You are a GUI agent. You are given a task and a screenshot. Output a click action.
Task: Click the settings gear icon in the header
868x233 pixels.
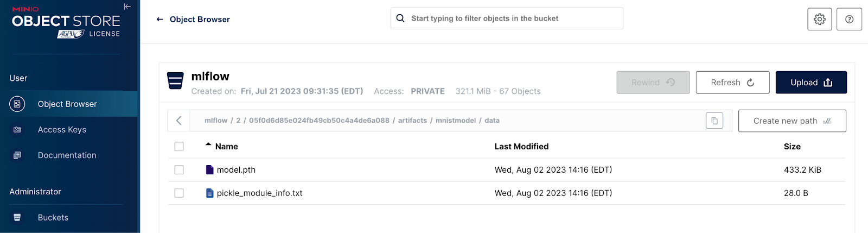(x=819, y=19)
